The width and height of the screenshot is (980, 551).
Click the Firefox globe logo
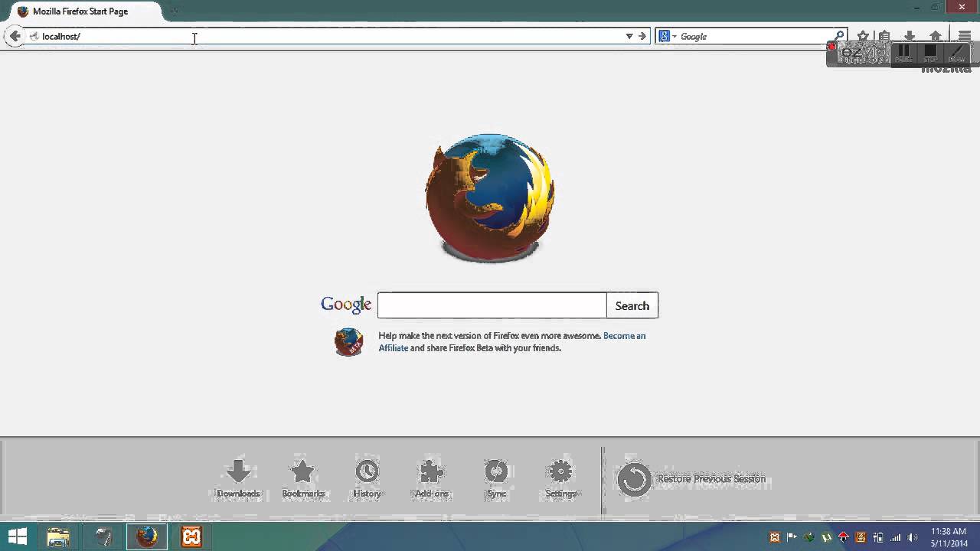[490, 197]
